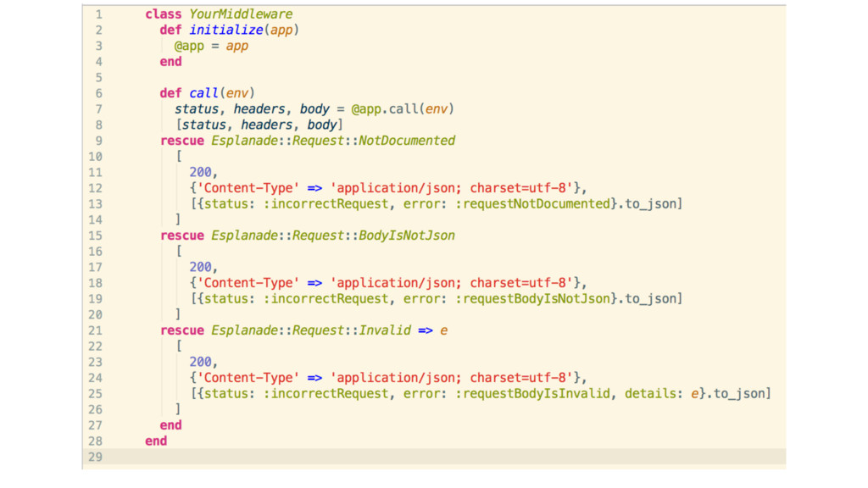Click the '.to_json' call on line 13
Image resolution: width=868 pixels, height=488 pixels.
pos(647,204)
